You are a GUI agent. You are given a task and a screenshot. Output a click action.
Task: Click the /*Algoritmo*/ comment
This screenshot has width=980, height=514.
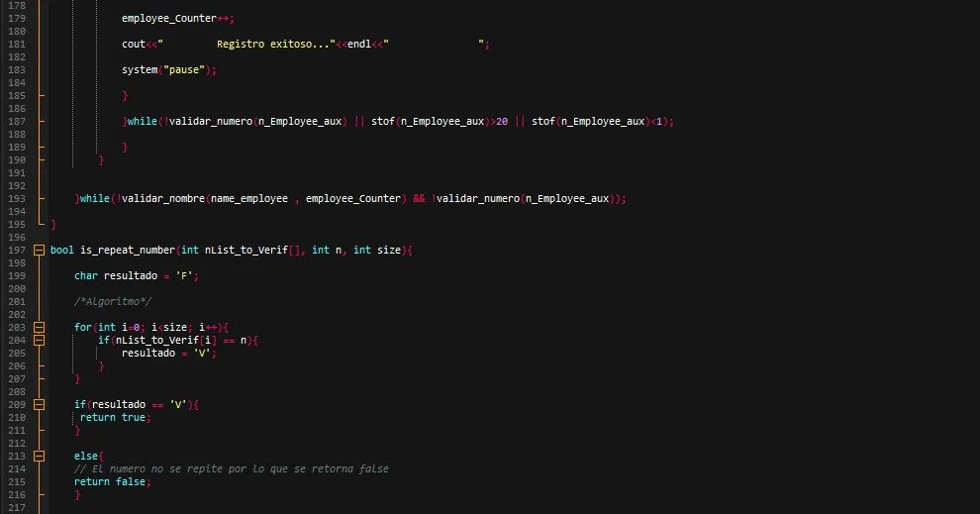coord(113,301)
